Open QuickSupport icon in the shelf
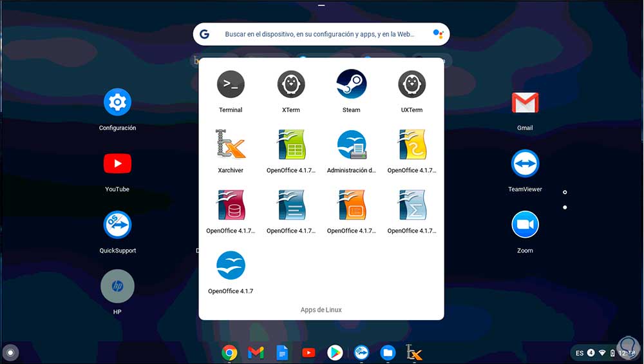This screenshot has width=644, height=364. click(361, 353)
